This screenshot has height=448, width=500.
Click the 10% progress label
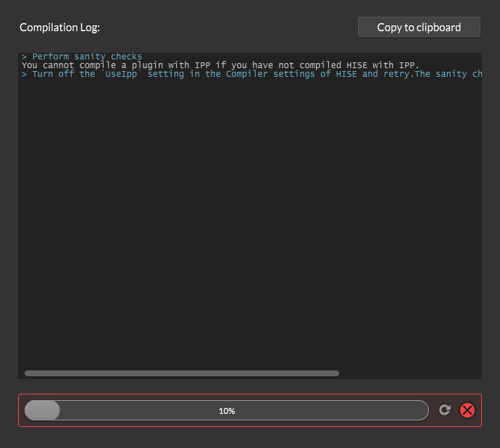(x=227, y=411)
